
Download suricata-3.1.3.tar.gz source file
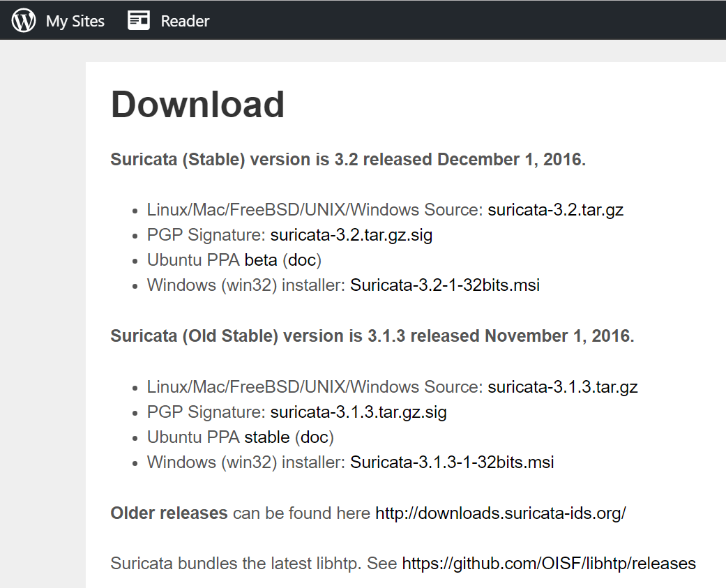coord(562,387)
